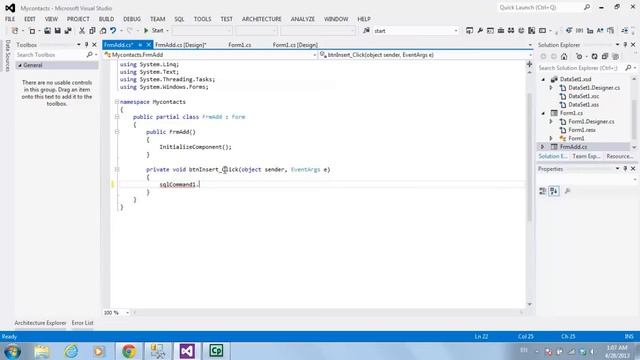Open the ARCHITECTURE menu
This screenshot has width=640, height=360.
click(x=262, y=19)
